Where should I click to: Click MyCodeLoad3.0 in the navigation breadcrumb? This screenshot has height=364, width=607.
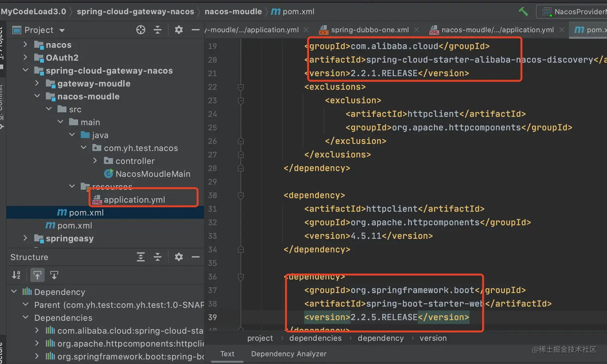[33, 12]
